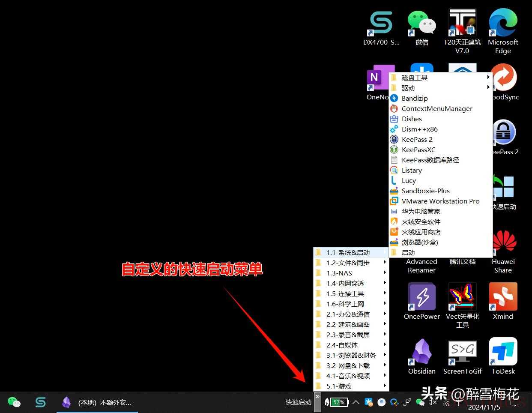Expand 1.3-NAS folder menu

coord(351,273)
